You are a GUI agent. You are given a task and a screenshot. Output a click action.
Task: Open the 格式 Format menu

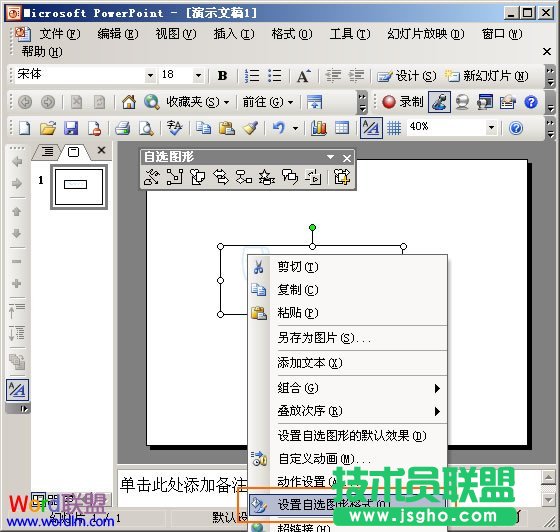coord(292,34)
